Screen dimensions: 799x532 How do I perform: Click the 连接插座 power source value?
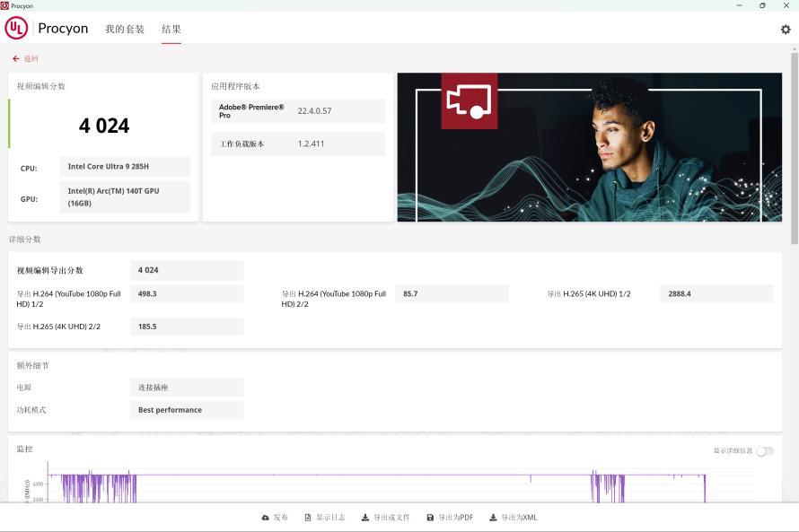187,388
